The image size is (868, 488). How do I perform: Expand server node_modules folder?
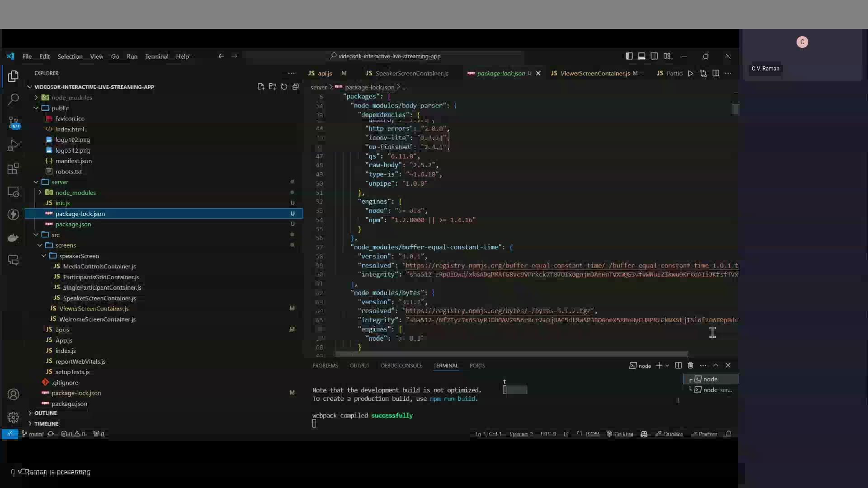pyautogui.click(x=40, y=192)
